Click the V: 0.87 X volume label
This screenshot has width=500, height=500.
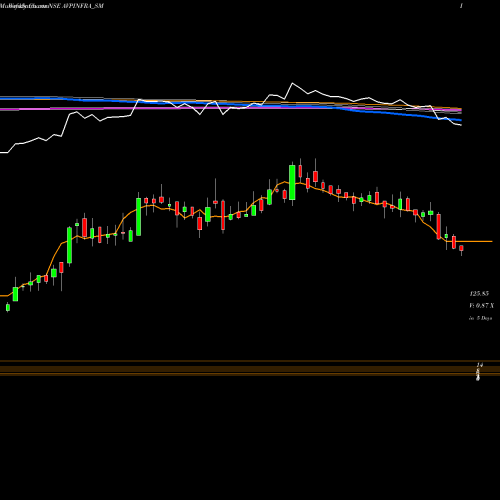(481, 306)
